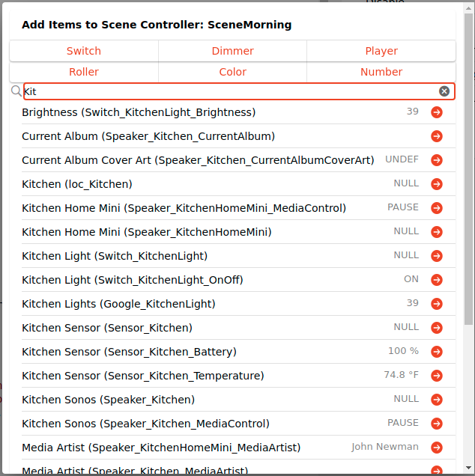Click arrow icon beside Google_KitchenLight

click(437, 304)
